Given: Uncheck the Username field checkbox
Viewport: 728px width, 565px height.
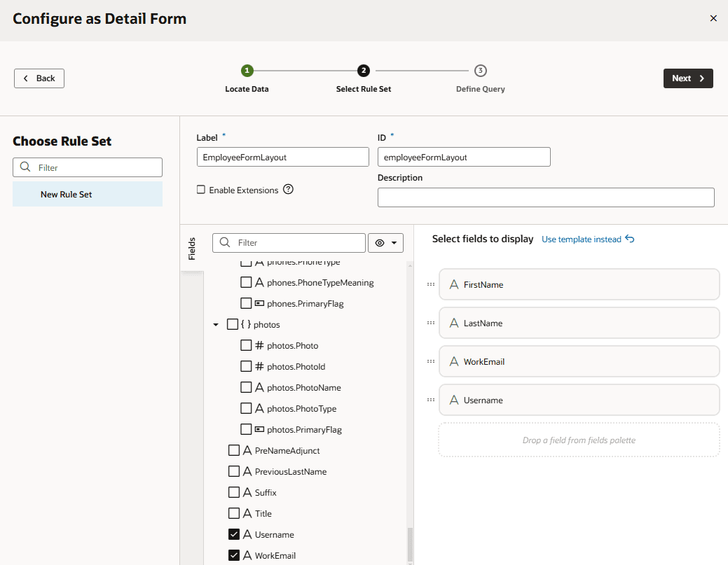Looking at the screenshot, I should [234, 534].
